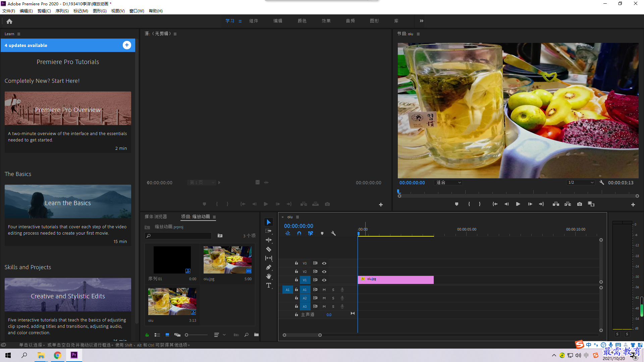The height and width of the screenshot is (362, 644).
Task: Expand 4 updates available banner
Action: coord(127,45)
